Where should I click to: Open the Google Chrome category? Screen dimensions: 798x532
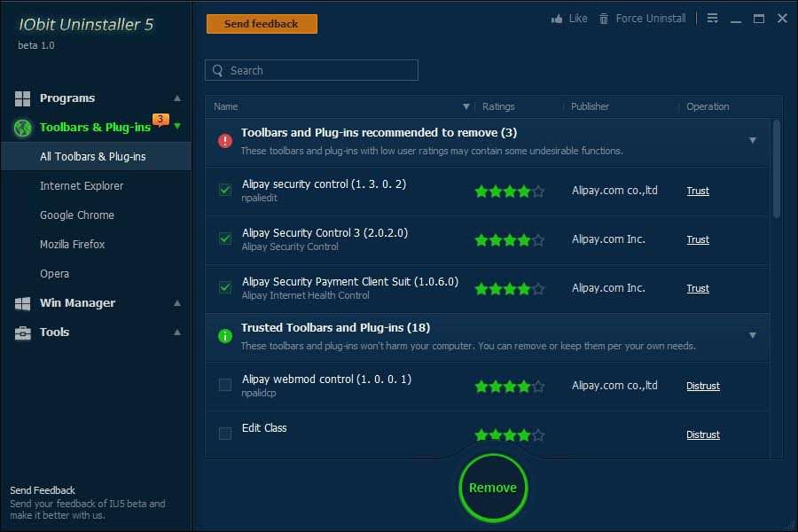pos(77,215)
